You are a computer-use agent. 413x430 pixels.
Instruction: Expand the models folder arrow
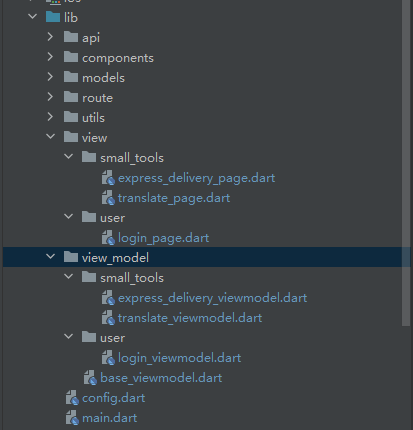[50, 77]
